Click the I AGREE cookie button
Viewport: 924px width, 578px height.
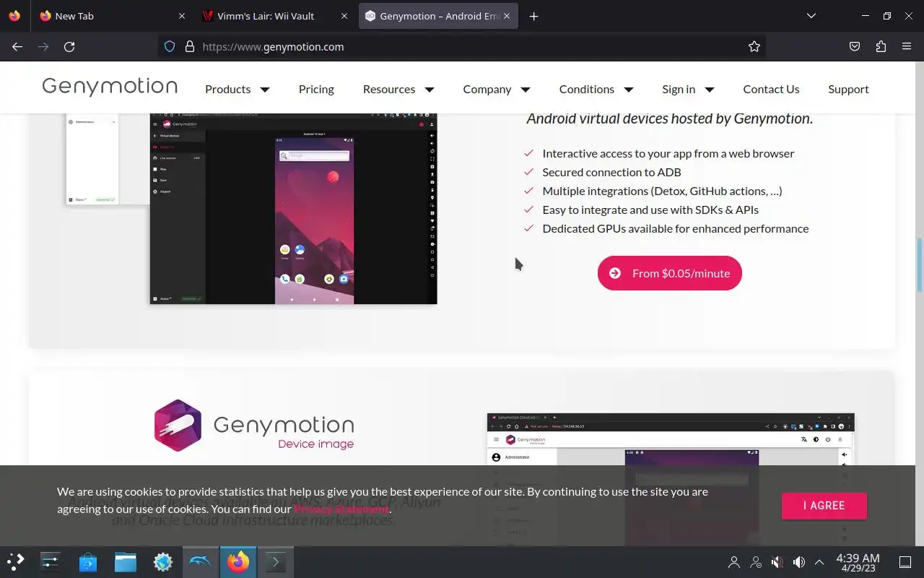[824, 506]
